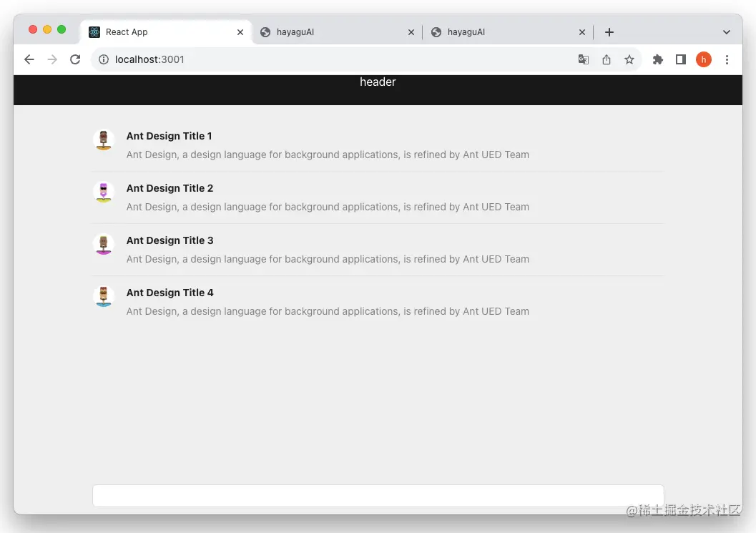The image size is (756, 533).
Task: Open Chrome three-dot menu
Action: 727,59
